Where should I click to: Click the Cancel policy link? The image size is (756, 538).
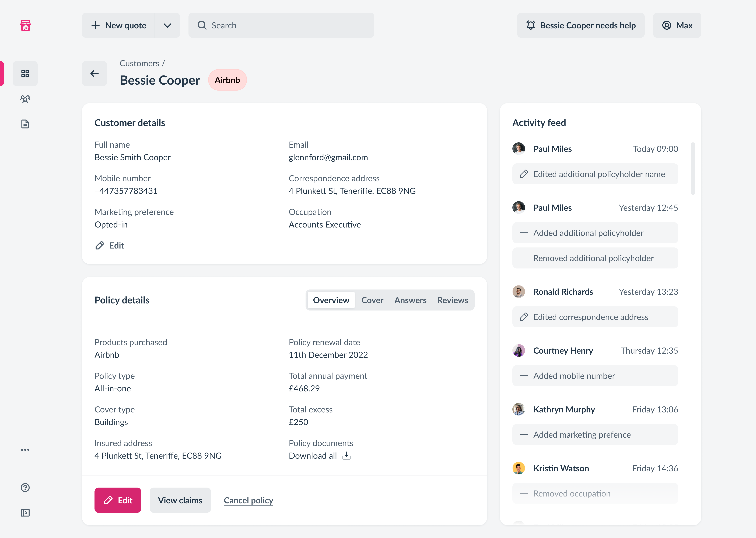pos(248,500)
